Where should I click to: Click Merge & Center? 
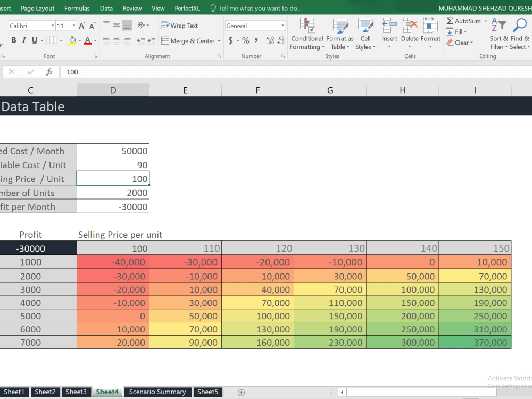tap(188, 41)
